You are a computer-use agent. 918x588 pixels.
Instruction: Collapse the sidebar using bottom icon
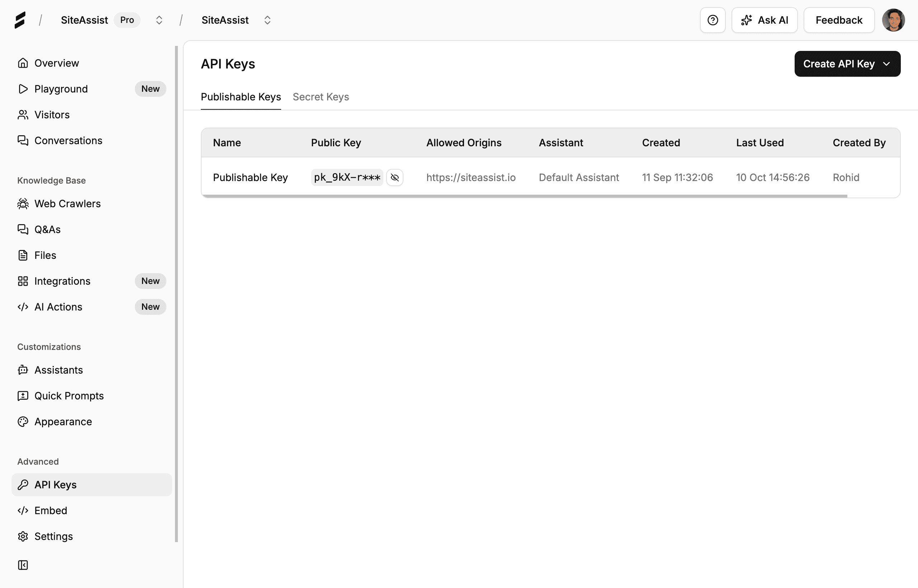[23, 565]
